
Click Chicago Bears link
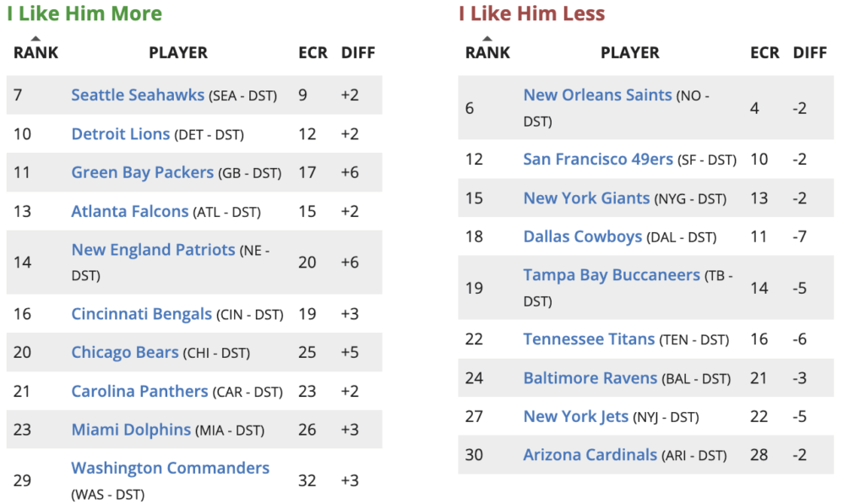pyautogui.click(x=125, y=352)
